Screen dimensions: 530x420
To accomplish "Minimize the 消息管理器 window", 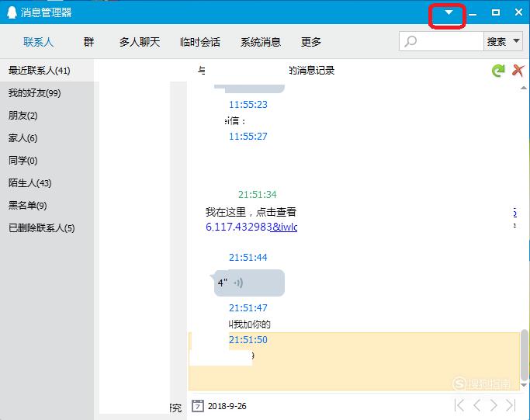I will [473, 14].
